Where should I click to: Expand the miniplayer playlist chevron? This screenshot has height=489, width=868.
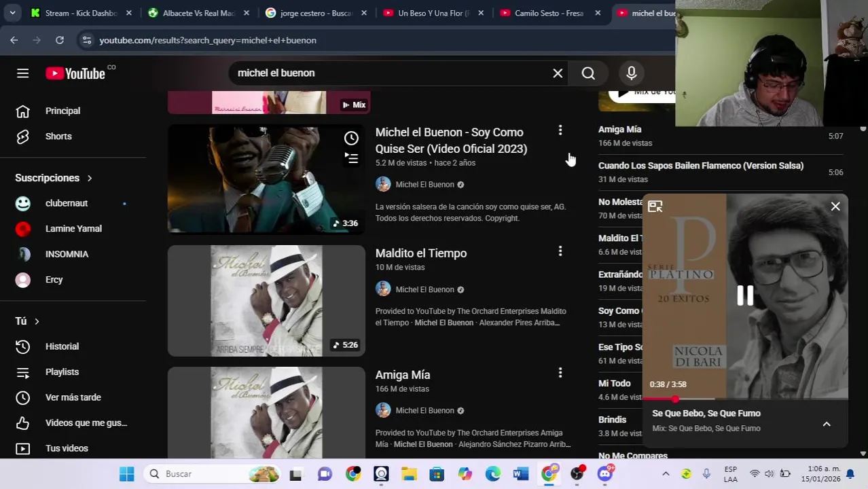coord(827,424)
